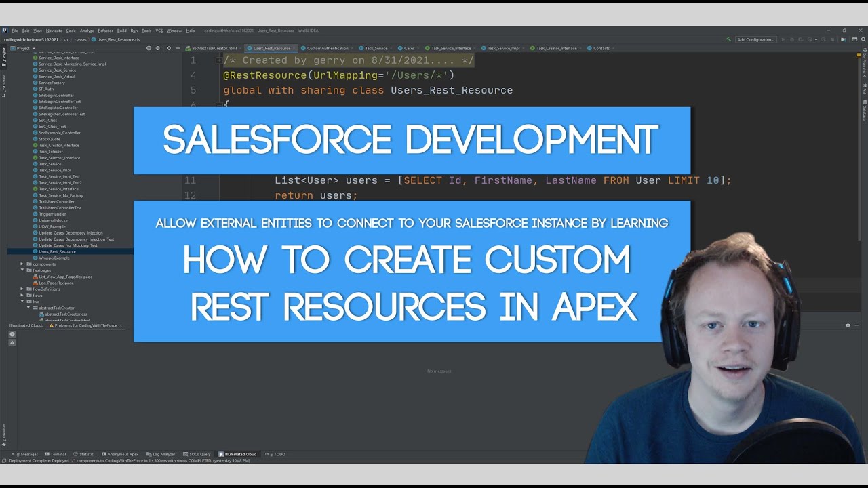Open the Messages tool window
This screenshot has height=488, width=868.
[24, 454]
